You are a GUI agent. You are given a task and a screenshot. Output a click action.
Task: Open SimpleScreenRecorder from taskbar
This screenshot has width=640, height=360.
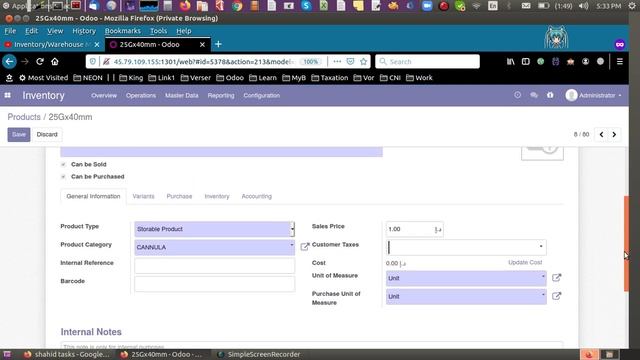(259, 355)
